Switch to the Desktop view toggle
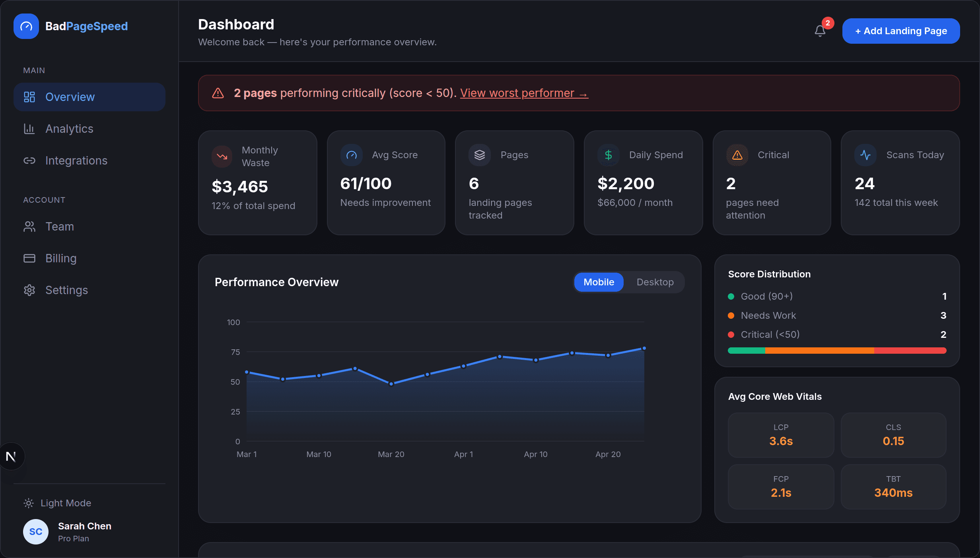 [655, 282]
